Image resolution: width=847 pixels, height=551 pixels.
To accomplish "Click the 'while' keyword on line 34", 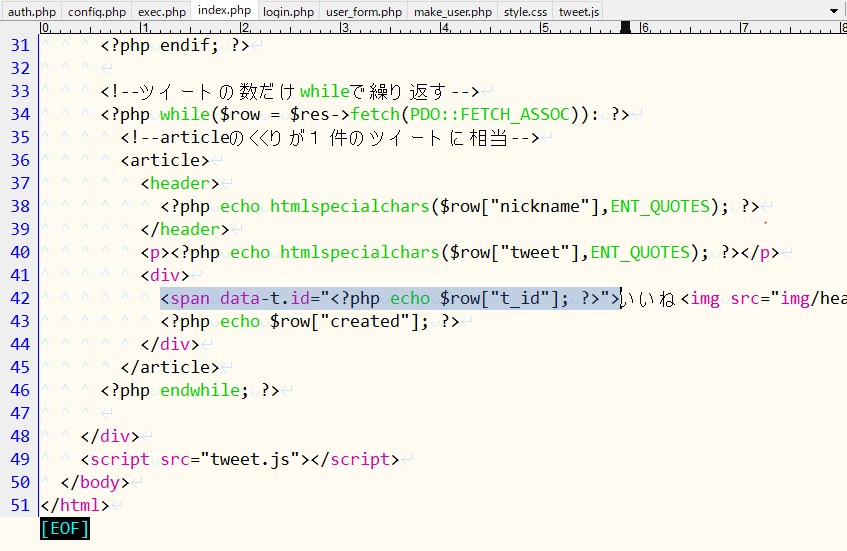I will (x=185, y=115).
